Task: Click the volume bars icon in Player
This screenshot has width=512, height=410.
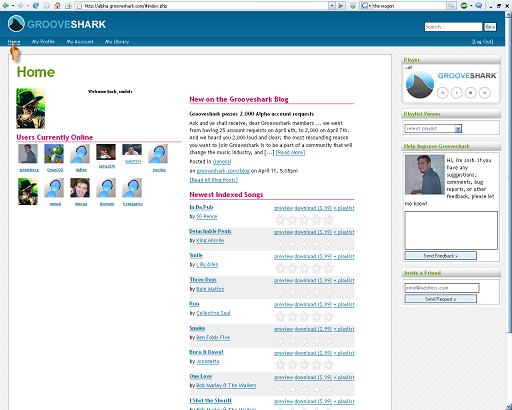Action: tap(408, 67)
